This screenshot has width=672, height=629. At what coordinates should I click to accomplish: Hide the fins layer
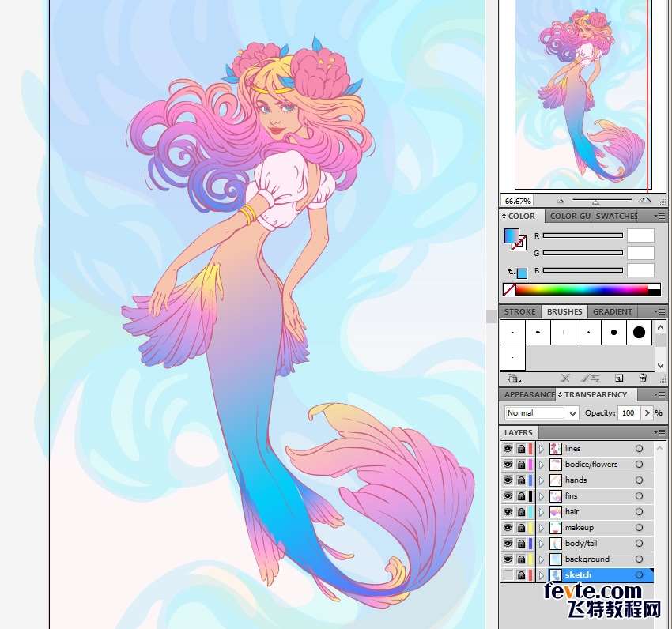pyautogui.click(x=508, y=495)
